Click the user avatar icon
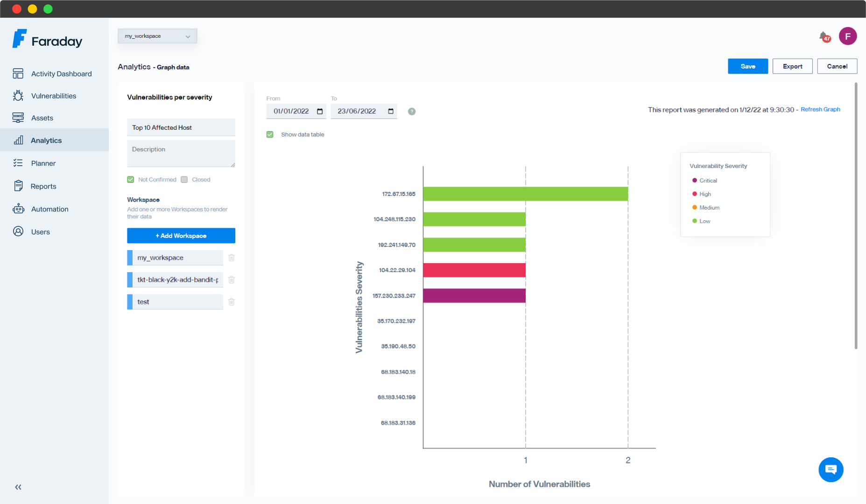 (x=847, y=36)
